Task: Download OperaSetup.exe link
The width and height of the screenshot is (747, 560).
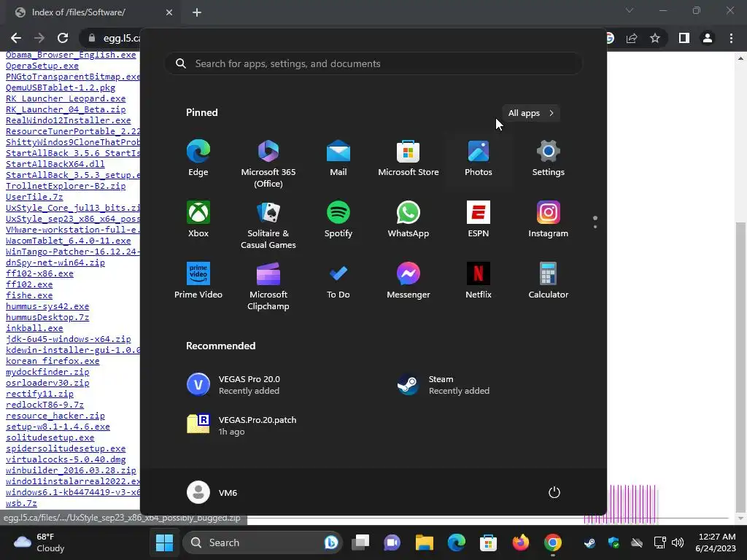Action: (x=42, y=66)
